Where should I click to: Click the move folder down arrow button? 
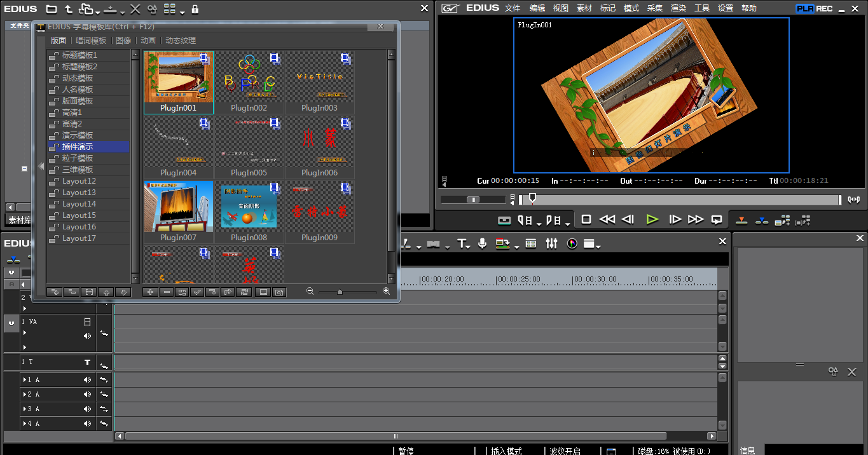123,292
